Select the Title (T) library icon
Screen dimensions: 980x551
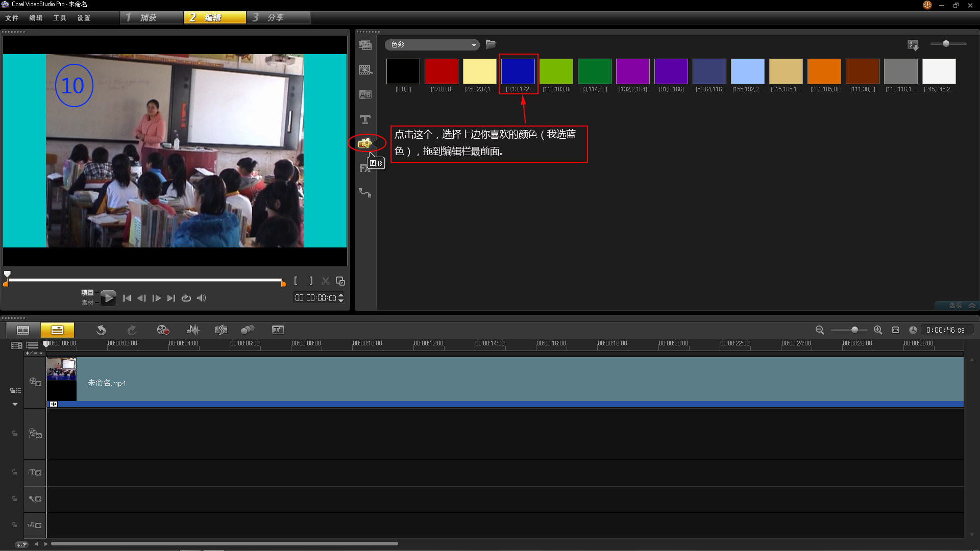365,119
